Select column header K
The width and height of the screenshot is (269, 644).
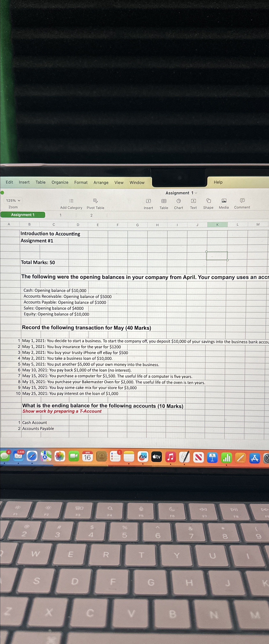click(x=217, y=224)
